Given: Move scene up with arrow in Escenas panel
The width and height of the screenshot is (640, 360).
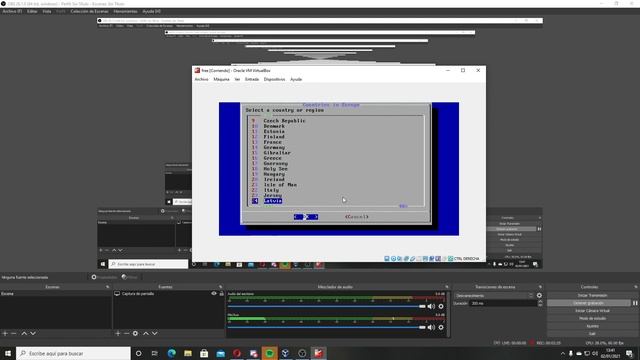Looking at the screenshot, I should 24,333.
